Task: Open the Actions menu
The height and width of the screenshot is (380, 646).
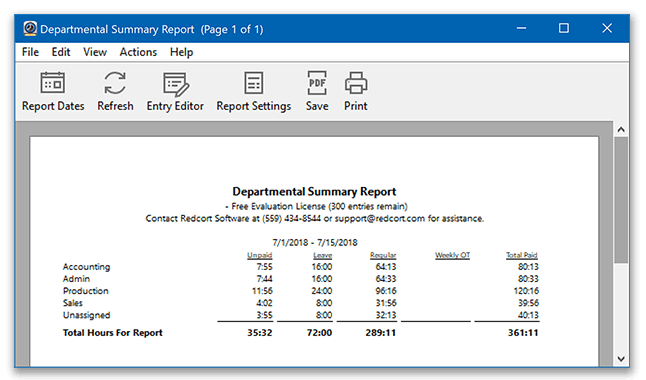Action: [138, 52]
